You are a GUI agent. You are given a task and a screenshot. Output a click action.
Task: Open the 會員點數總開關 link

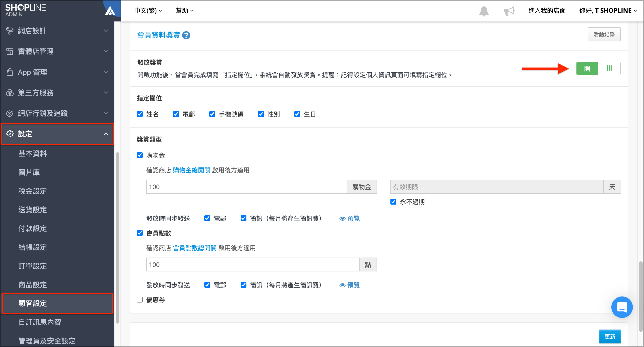coord(195,248)
